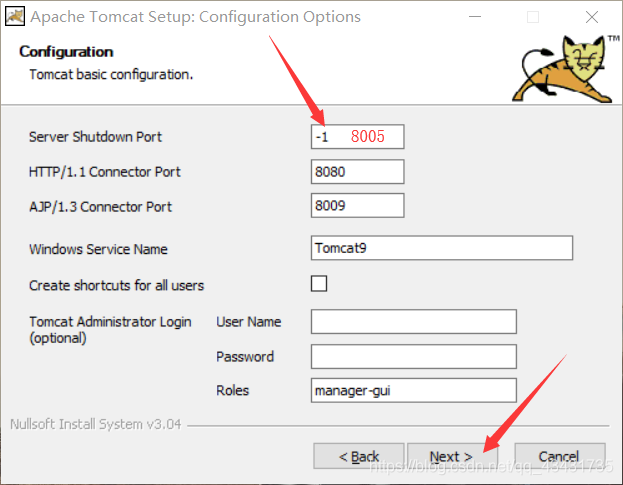Viewport: 623px width, 485px height.
Task: Select the AJP/1.3 Connector Port field
Action: pos(357,205)
